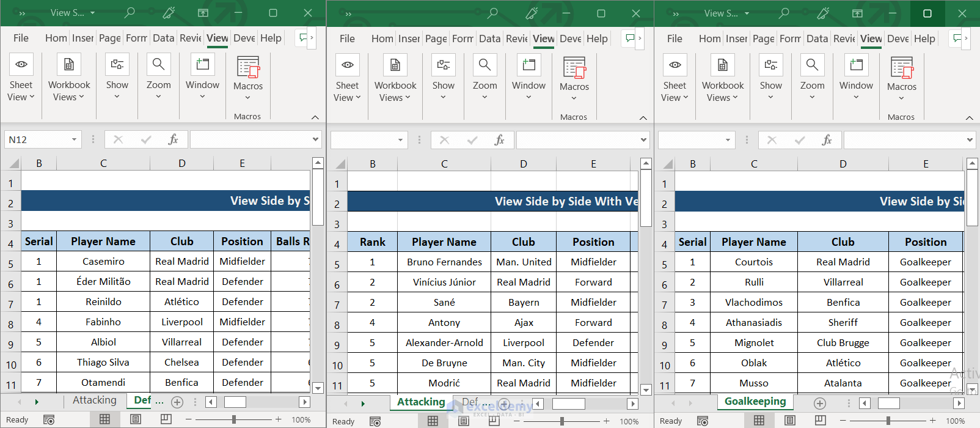Open comments icon in left window ribbon
Viewport: 980px width, 428px height.
302,38
